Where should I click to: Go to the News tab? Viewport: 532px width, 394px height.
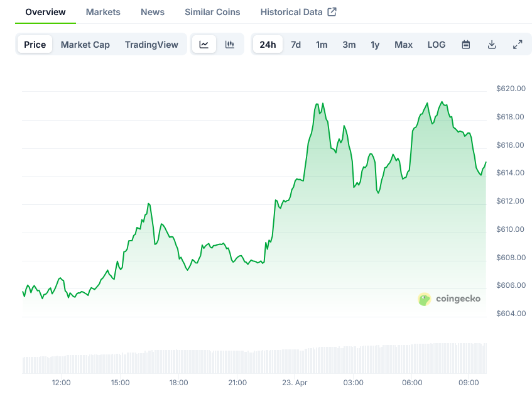coord(153,12)
